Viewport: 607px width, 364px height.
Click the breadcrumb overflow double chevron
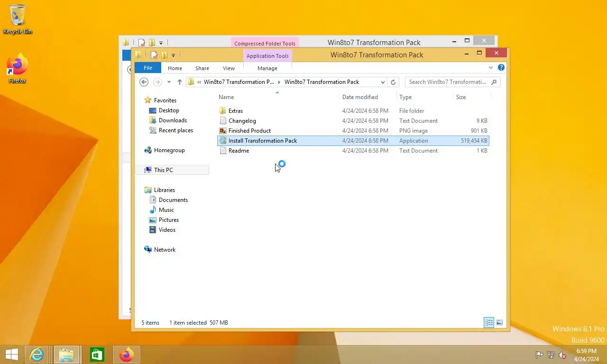coord(199,82)
